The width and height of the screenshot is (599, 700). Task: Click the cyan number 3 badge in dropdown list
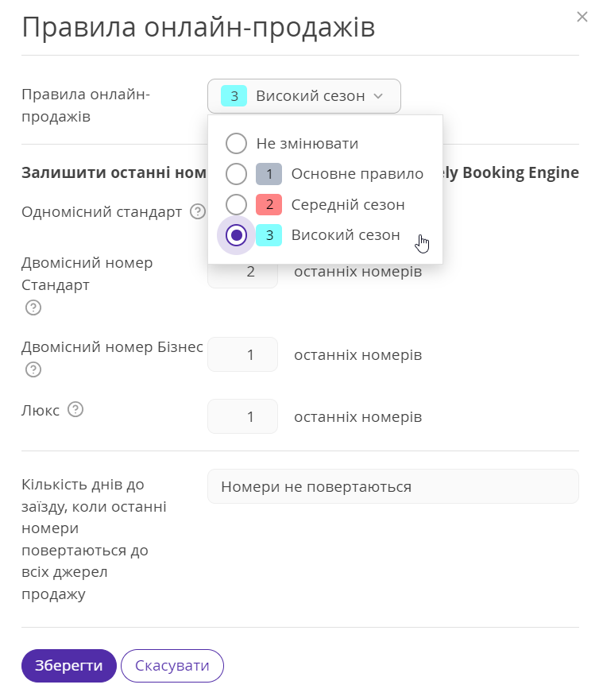click(x=269, y=235)
